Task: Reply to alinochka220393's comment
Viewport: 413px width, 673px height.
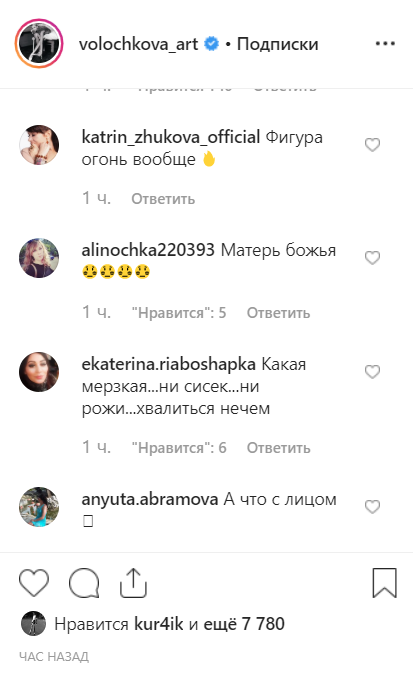Action: pos(278,312)
